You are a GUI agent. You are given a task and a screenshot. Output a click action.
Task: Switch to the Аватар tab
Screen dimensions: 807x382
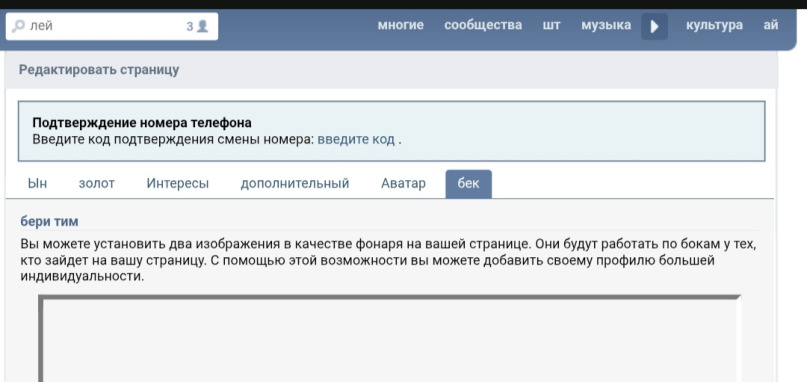[403, 183]
